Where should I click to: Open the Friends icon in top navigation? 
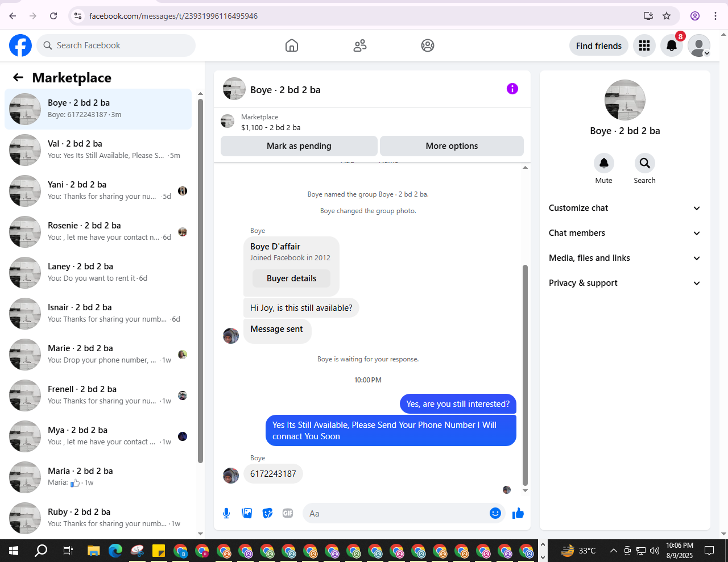coord(360,45)
